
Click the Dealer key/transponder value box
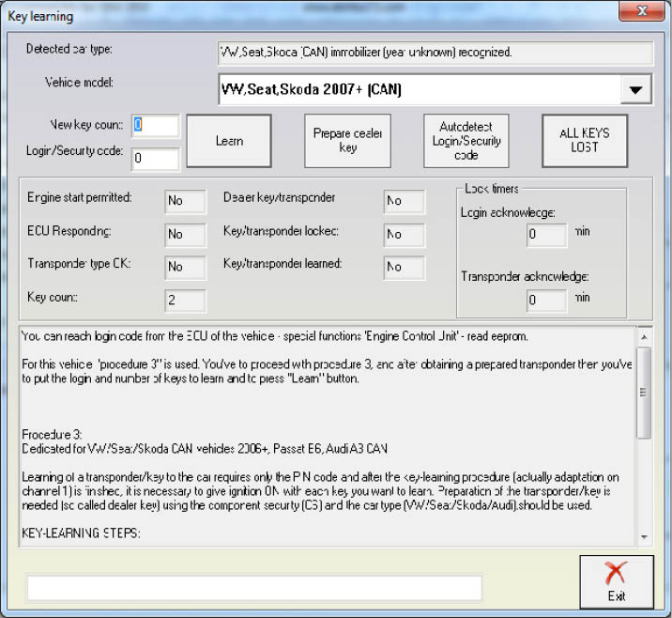click(404, 201)
